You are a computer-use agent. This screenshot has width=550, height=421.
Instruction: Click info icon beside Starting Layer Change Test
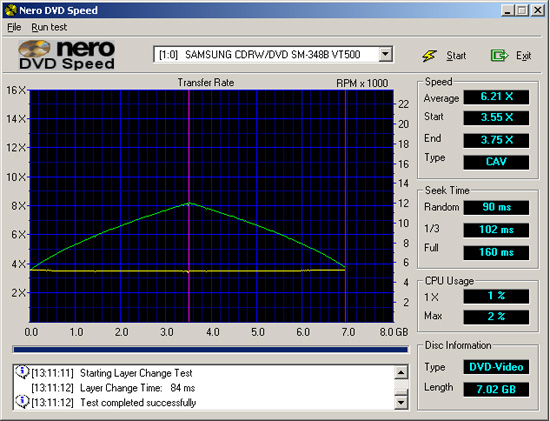(22, 372)
